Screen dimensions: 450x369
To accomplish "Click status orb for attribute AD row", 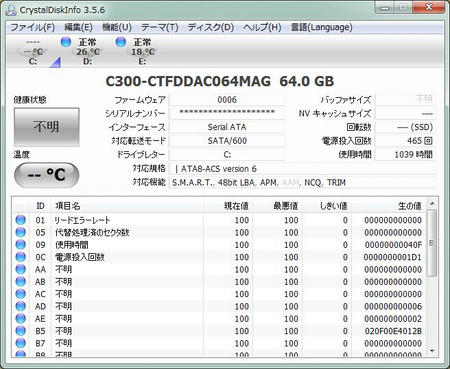I will click(x=21, y=306).
